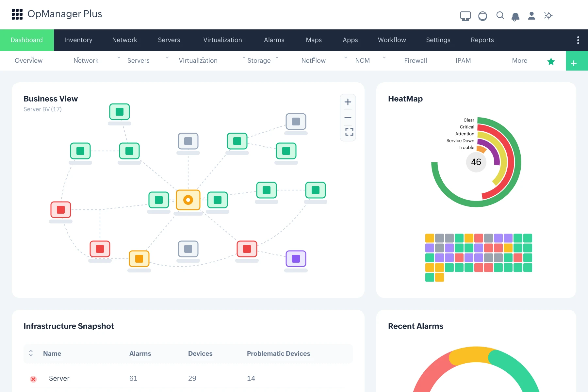Viewport: 588px width, 392px height.
Task: Click the red X status icon beside Server
Action: pyautogui.click(x=33, y=379)
